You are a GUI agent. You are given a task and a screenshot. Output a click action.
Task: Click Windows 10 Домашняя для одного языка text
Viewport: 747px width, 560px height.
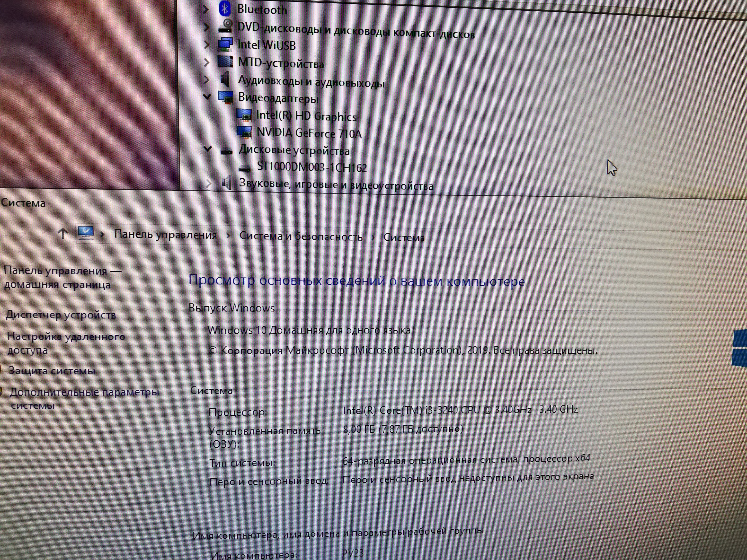pos(309,330)
